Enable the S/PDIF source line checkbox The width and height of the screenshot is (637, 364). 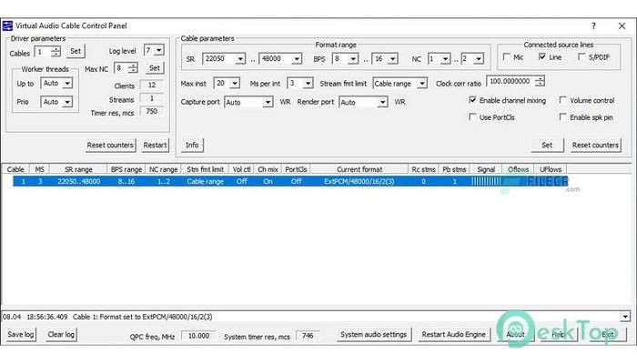[x=581, y=56]
